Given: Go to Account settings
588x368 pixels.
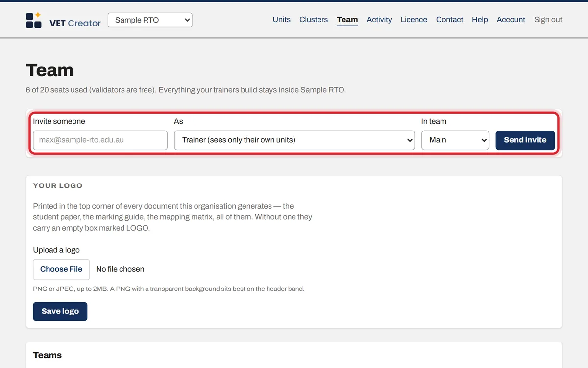Looking at the screenshot, I should [511, 20].
